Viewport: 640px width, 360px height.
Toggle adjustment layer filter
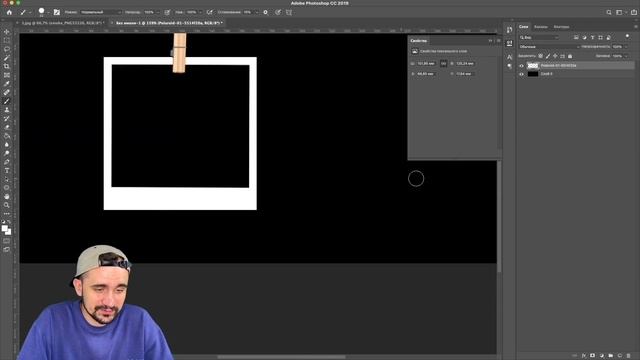click(x=584, y=38)
